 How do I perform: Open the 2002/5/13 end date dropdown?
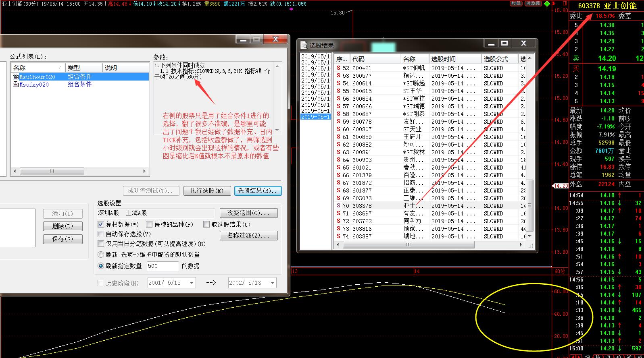click(x=272, y=283)
